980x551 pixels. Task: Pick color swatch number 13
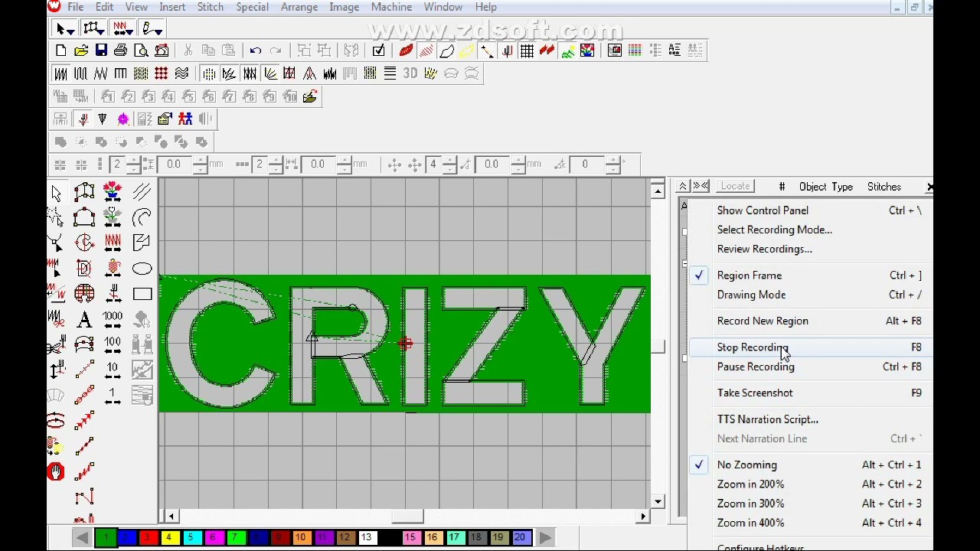pos(366,537)
